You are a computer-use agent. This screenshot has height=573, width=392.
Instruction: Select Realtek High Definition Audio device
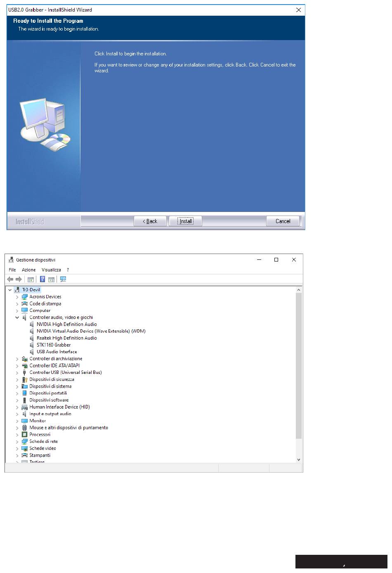coord(66,338)
